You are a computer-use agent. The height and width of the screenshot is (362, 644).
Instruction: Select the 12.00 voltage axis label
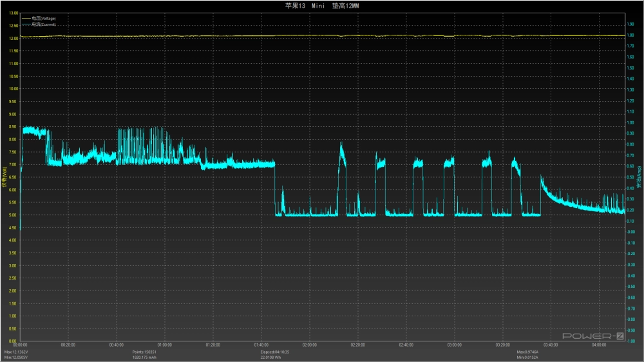pos(14,39)
